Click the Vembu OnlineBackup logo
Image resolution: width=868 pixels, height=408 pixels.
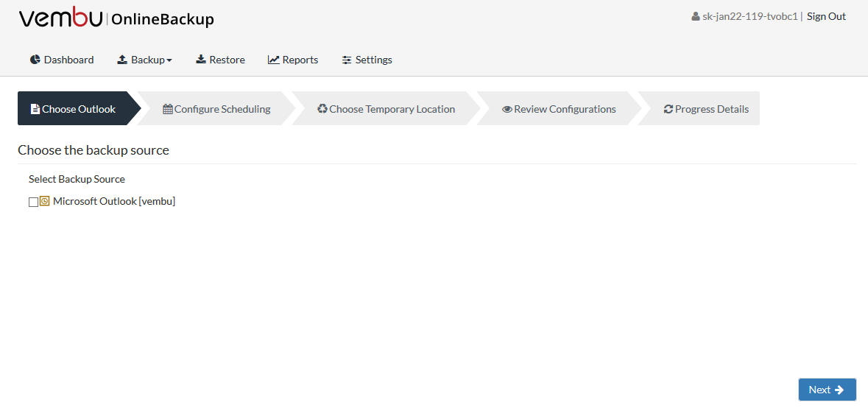point(116,18)
